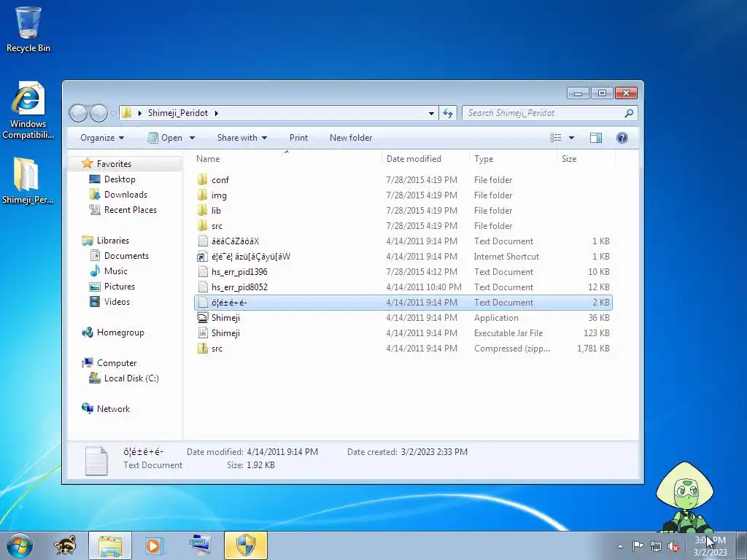Viewport: 747px width, 560px height.
Task: Select the Windows Compatibility desktop shortcut
Action: point(28,111)
